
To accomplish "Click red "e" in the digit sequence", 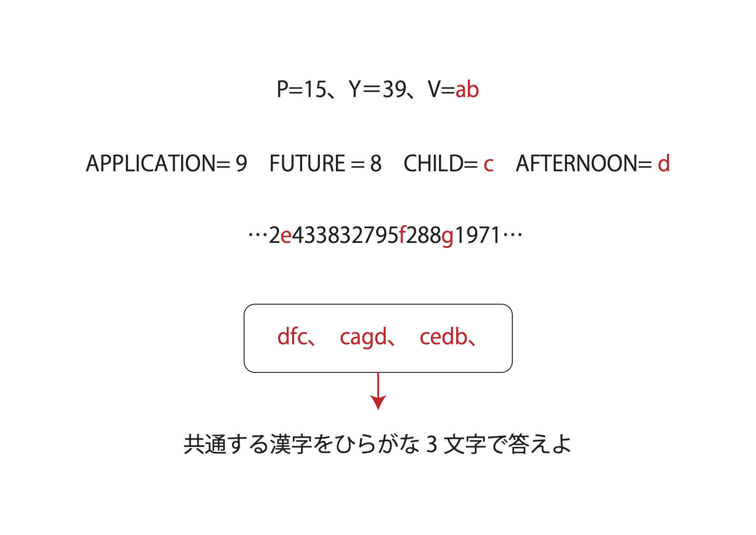I will (x=286, y=236).
